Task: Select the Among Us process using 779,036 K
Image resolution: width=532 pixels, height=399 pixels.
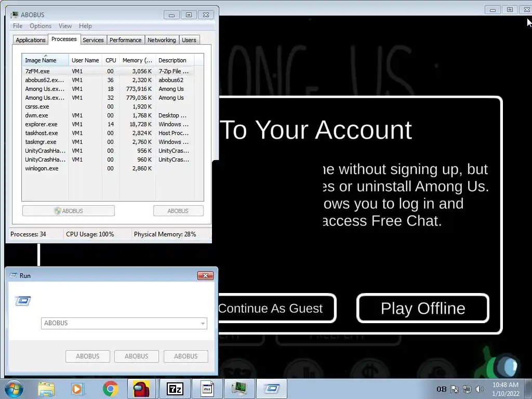Action: (109, 98)
